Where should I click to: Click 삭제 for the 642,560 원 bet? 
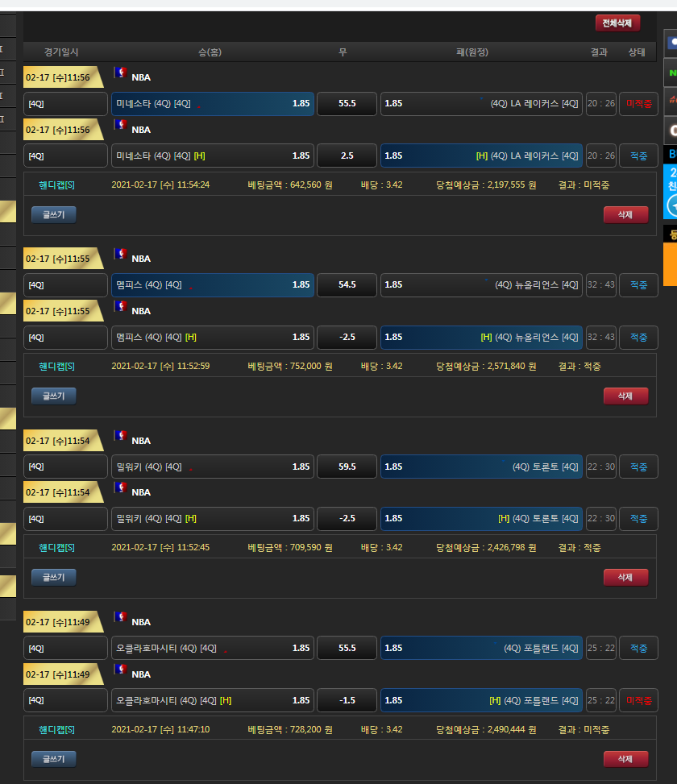click(x=625, y=214)
